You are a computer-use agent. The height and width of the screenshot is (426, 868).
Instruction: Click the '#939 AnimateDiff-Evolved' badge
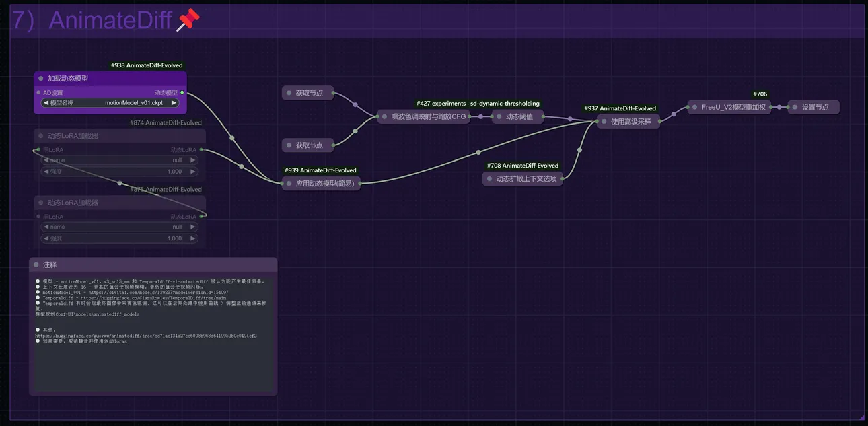point(320,170)
